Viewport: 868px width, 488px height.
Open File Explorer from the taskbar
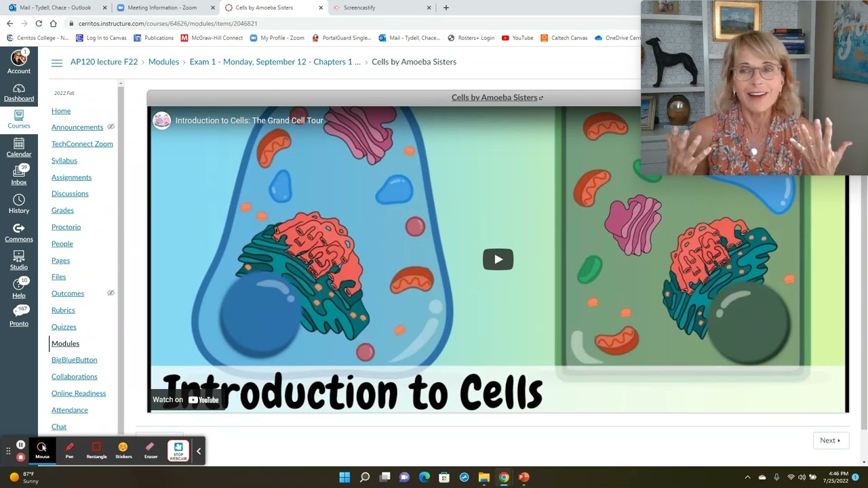(x=484, y=477)
